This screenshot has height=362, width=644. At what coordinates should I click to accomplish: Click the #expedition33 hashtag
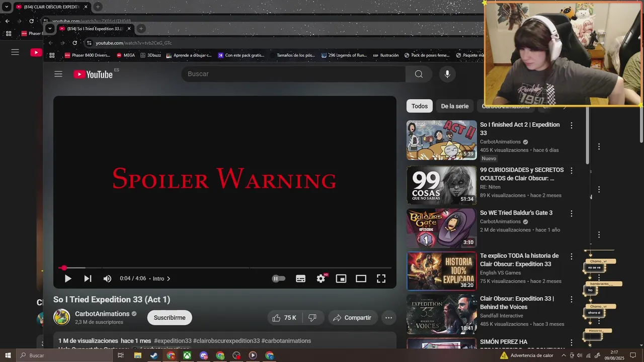pyautogui.click(x=173, y=341)
